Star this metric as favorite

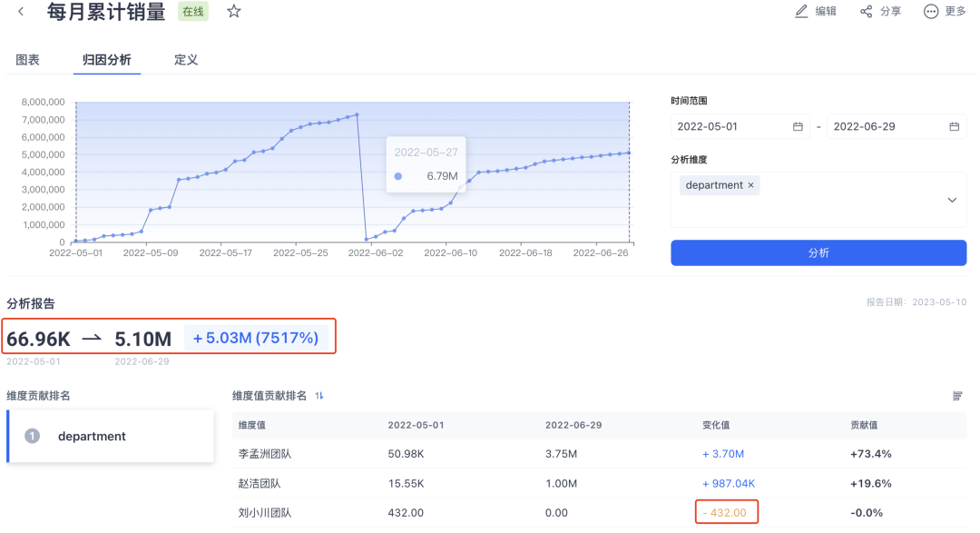[234, 12]
